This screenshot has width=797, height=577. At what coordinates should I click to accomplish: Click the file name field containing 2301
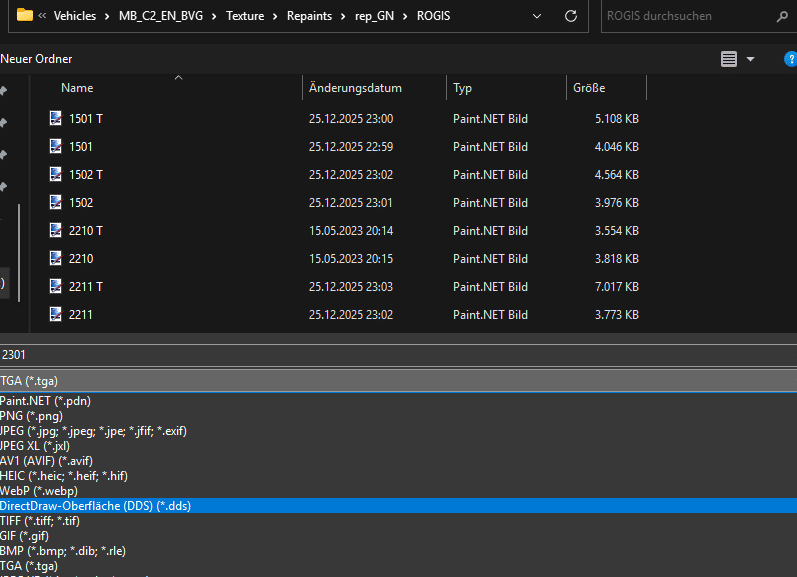click(x=398, y=354)
